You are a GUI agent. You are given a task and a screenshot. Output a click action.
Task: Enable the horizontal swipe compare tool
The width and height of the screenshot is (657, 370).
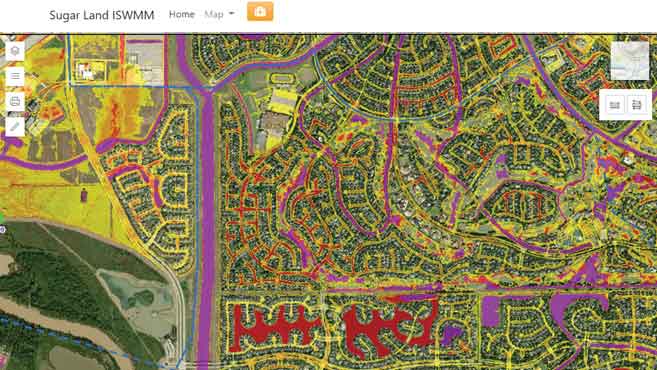(615, 105)
